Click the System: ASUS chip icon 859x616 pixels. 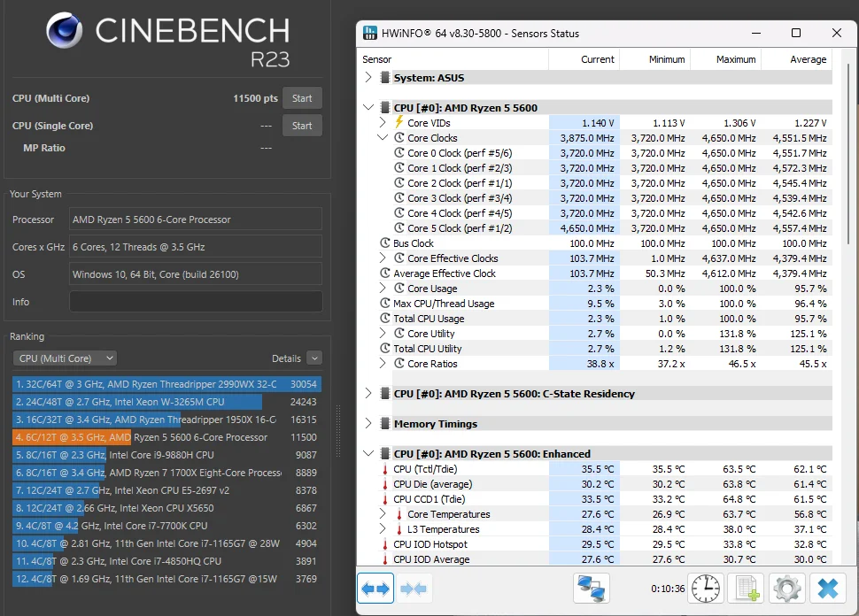click(385, 77)
